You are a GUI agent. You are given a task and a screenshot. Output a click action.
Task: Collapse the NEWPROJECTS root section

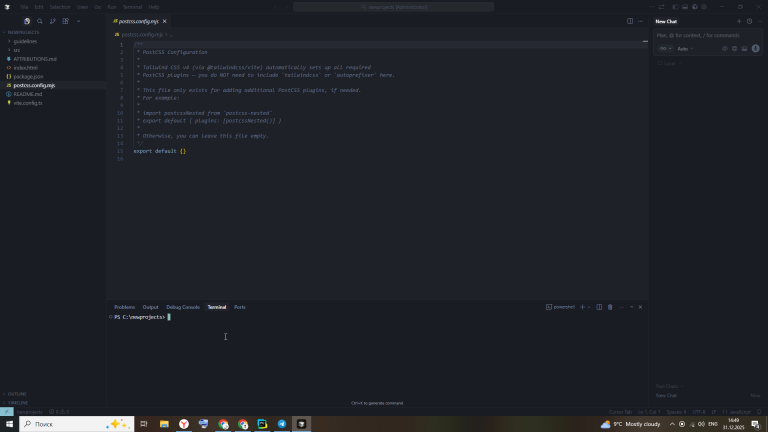[53, 32]
